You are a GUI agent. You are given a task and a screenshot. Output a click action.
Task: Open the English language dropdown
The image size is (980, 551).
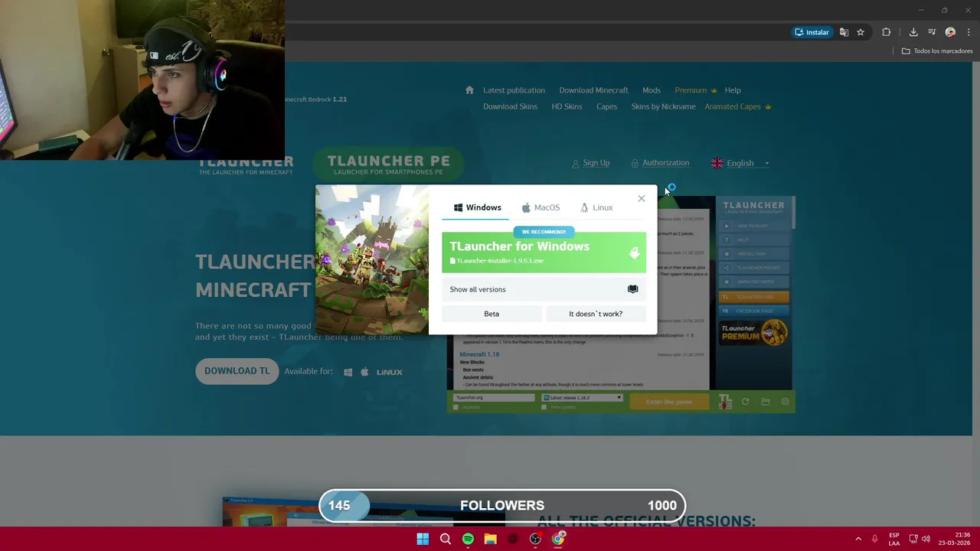(x=740, y=163)
